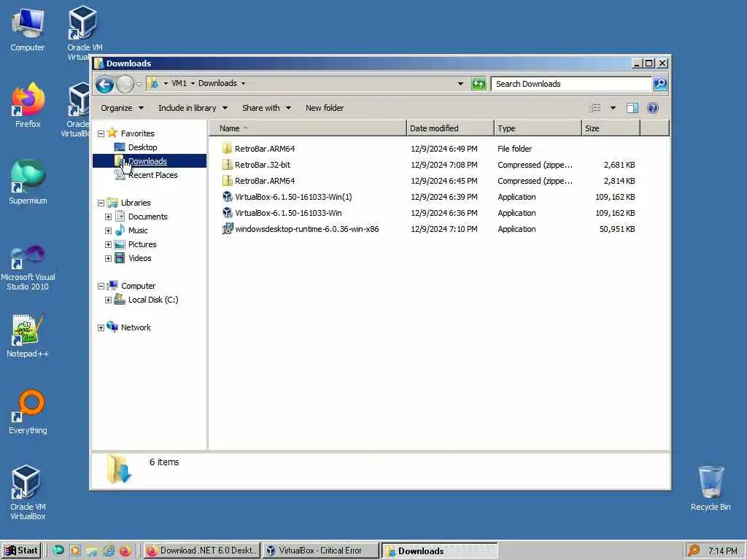
Task: Select the VirtualBox-6.1.50-161033-Win file name
Action: pyautogui.click(x=288, y=213)
